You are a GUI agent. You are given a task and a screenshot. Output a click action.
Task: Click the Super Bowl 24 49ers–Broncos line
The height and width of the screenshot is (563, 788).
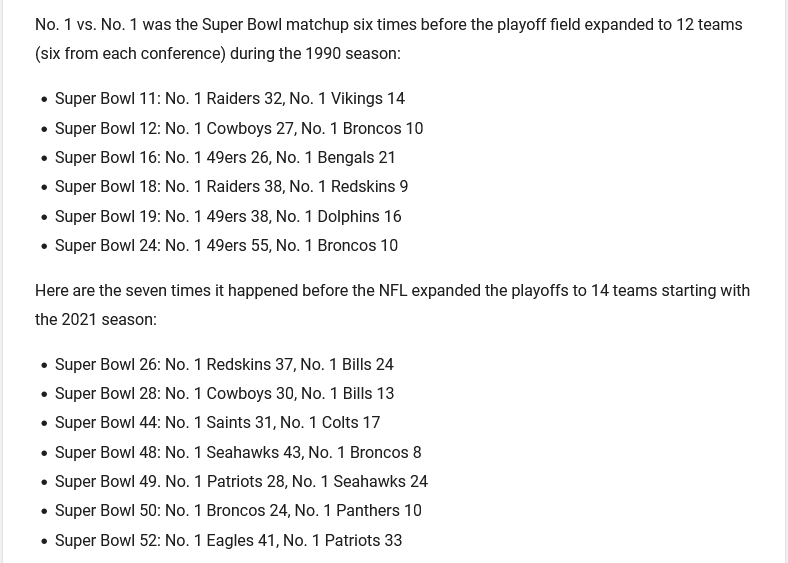click(226, 245)
